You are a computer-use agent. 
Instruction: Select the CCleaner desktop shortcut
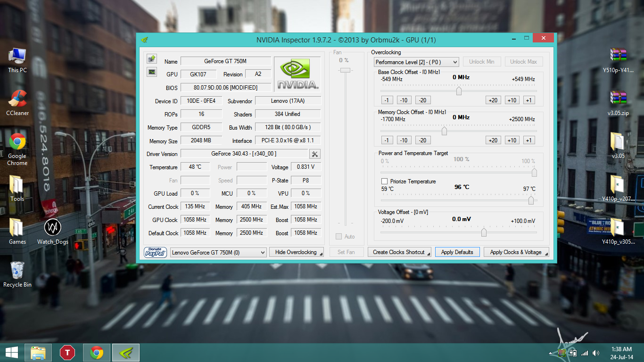pyautogui.click(x=17, y=103)
